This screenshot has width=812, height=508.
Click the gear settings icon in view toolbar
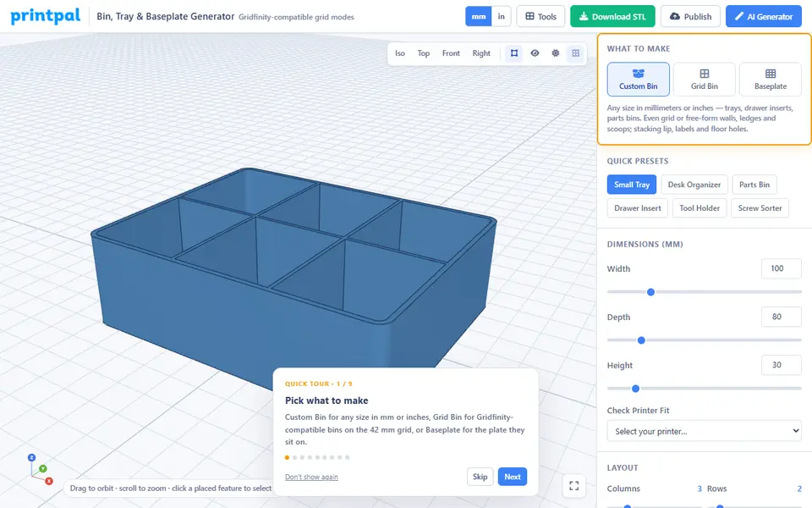click(x=555, y=53)
